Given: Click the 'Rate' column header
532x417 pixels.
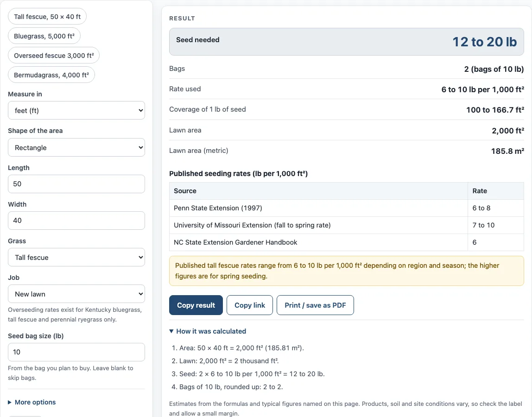Looking at the screenshot, I should click(496, 191).
